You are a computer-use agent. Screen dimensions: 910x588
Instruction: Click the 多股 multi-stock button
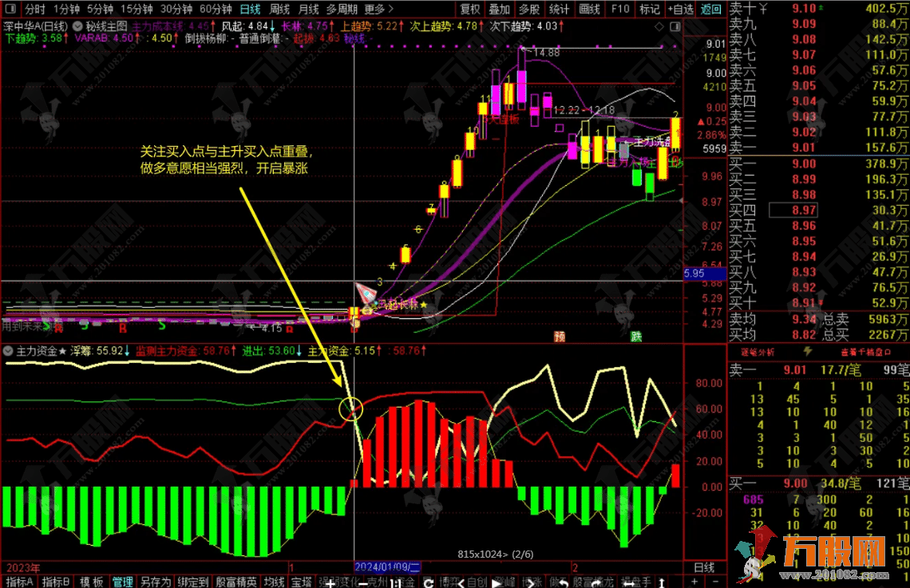[528, 9]
